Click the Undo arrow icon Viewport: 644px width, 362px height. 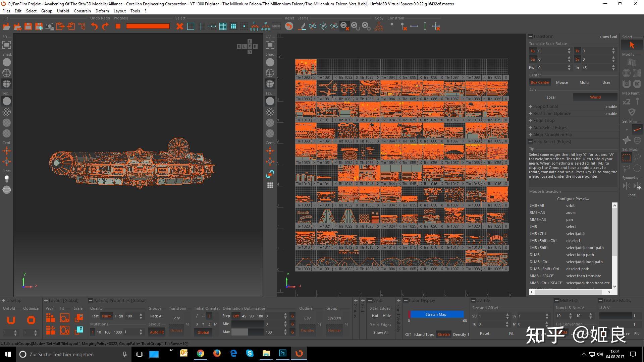(94, 26)
